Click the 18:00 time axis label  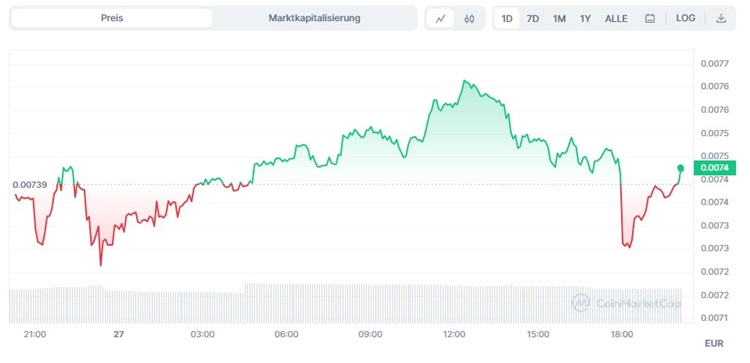(621, 334)
